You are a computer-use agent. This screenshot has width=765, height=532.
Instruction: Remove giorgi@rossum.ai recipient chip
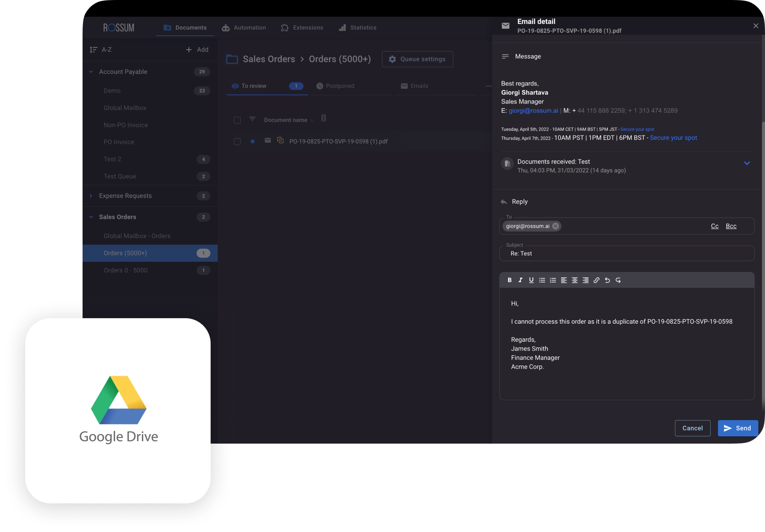coord(556,226)
